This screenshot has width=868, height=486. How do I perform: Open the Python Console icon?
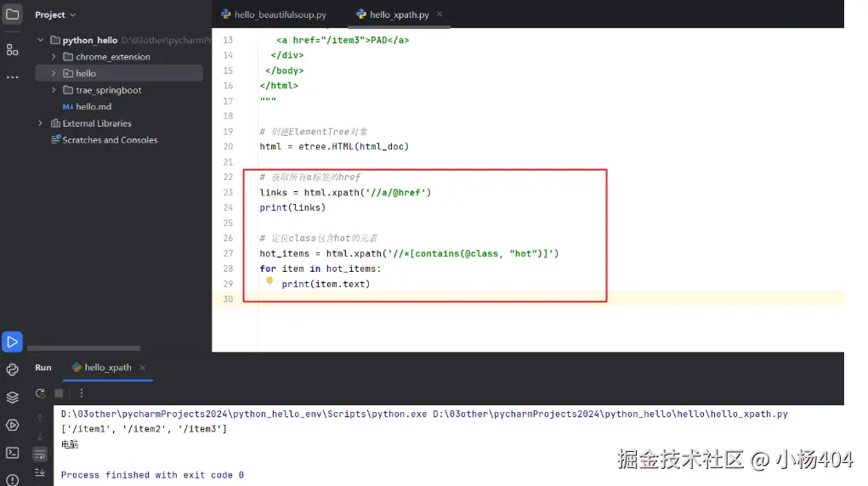(12, 370)
